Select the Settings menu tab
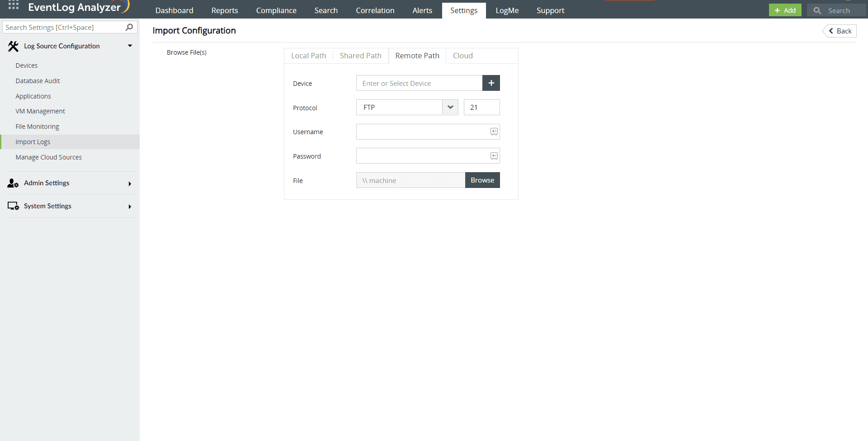Screen dimensions: 868x441 tap(464, 10)
